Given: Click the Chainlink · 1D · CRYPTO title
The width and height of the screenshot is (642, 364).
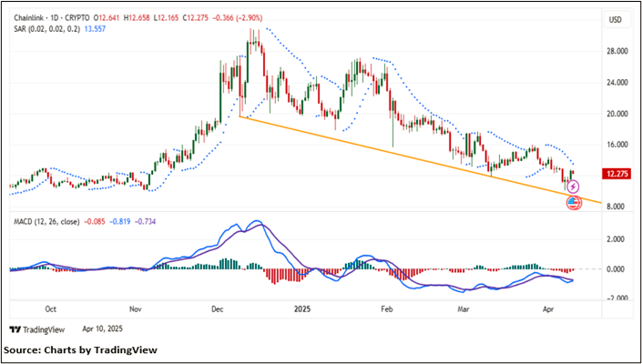Looking at the screenshot, I should pos(51,17).
